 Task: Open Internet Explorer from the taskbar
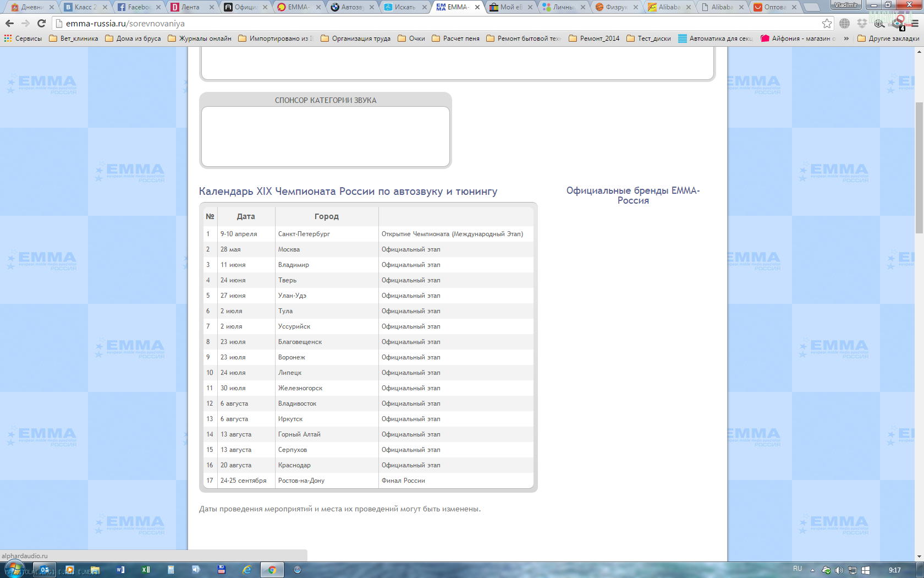(x=247, y=570)
